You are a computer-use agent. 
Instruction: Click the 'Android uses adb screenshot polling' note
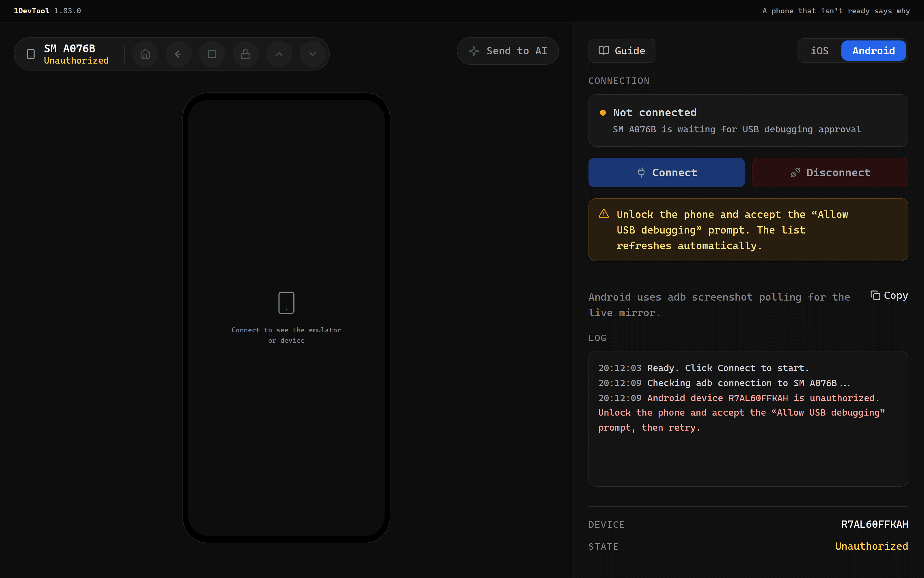(x=719, y=305)
